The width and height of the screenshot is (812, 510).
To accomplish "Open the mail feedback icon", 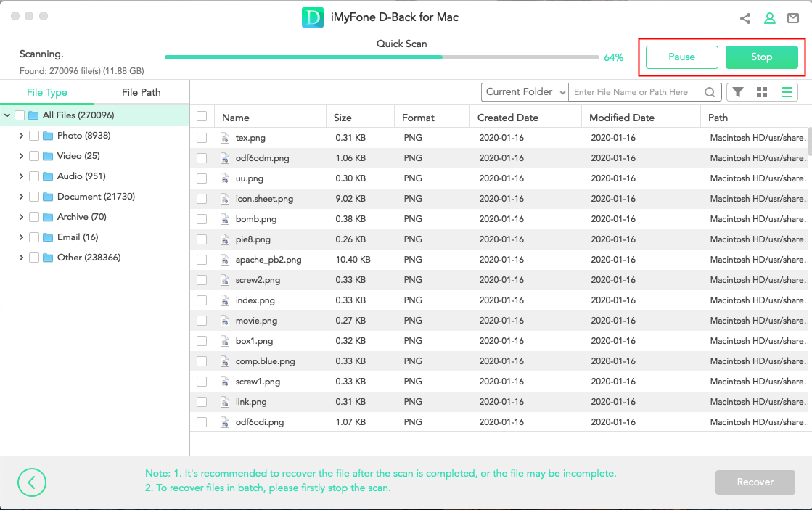I will pyautogui.click(x=793, y=19).
